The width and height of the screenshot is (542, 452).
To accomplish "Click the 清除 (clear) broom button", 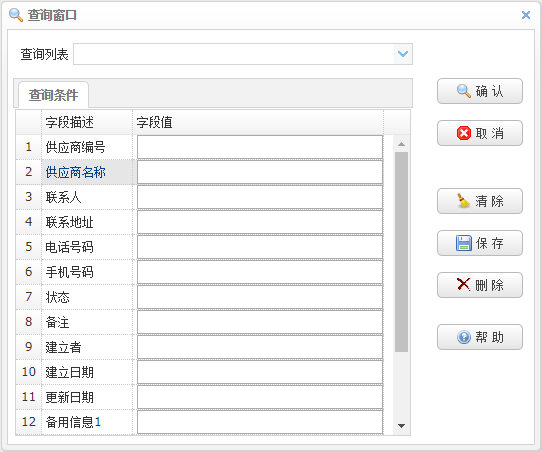I will pyautogui.click(x=480, y=201).
